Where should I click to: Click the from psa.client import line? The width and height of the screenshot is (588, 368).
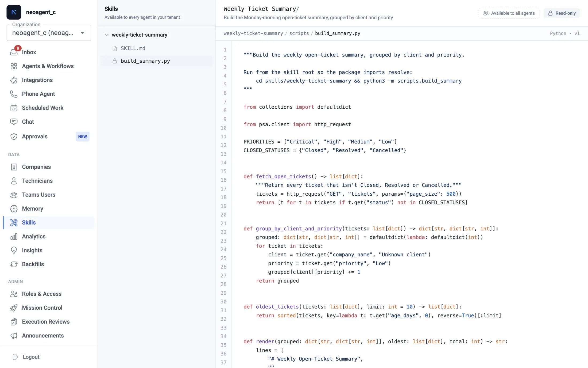(x=297, y=124)
